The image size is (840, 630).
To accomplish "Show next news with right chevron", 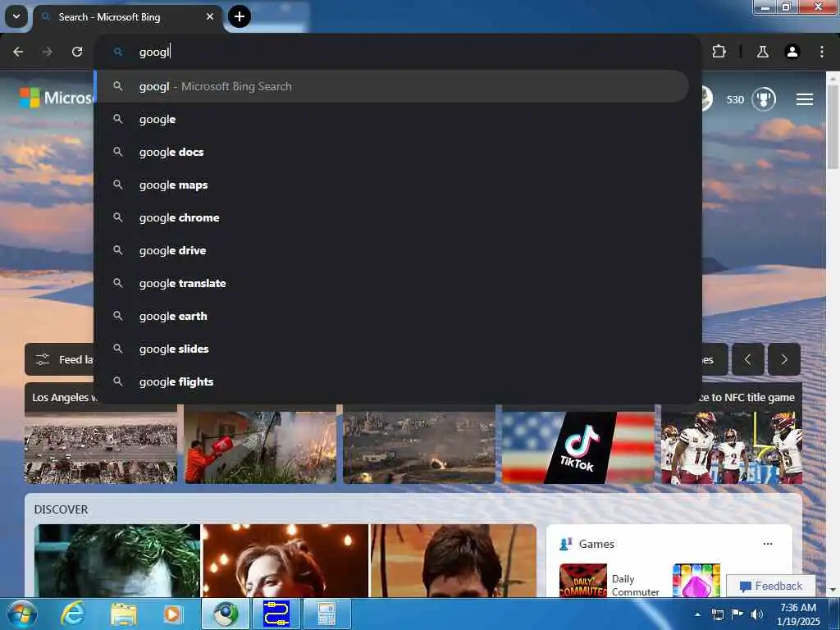I will [783, 359].
